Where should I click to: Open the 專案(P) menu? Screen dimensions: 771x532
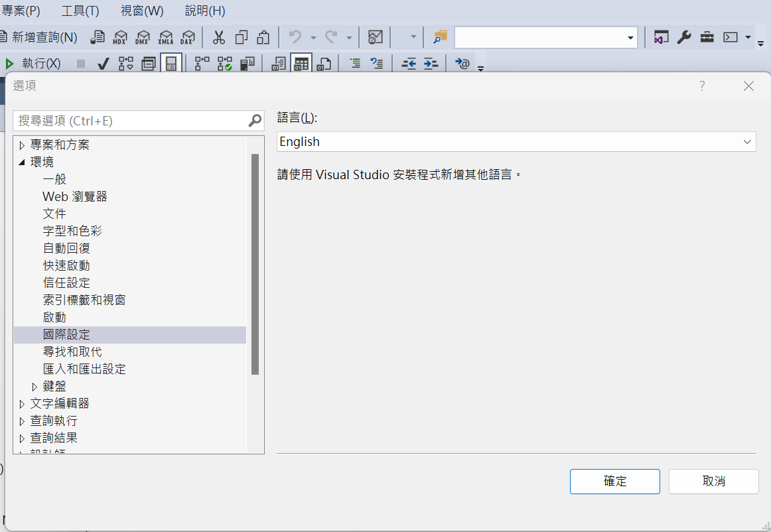(21, 11)
